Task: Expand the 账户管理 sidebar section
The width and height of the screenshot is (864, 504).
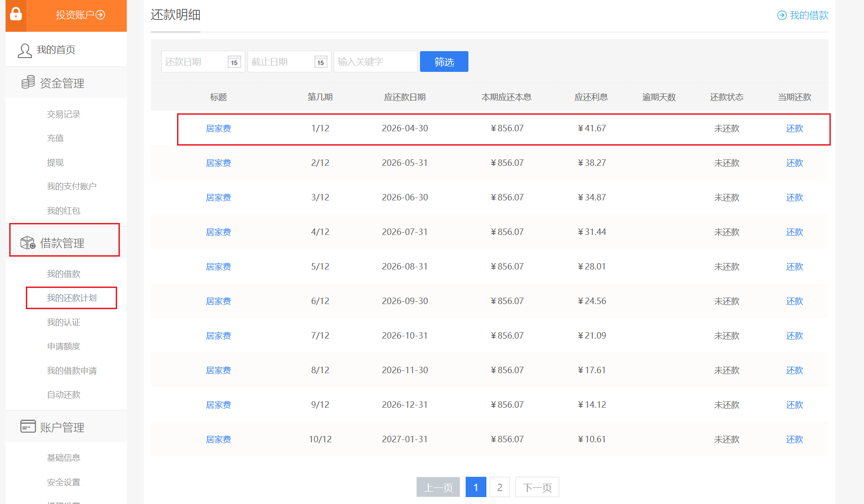Action: (62, 428)
